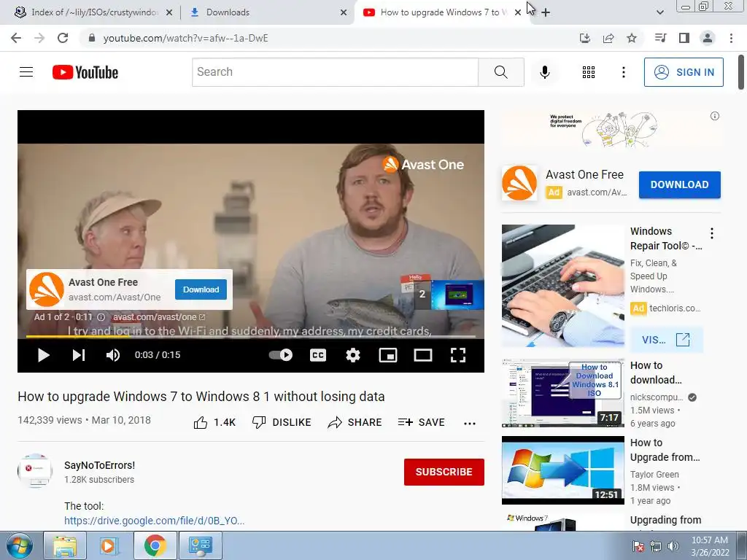Screen dimensions: 747x560
Task: Click the blue DOWNLOAD Avast One Free button
Action: click(679, 184)
